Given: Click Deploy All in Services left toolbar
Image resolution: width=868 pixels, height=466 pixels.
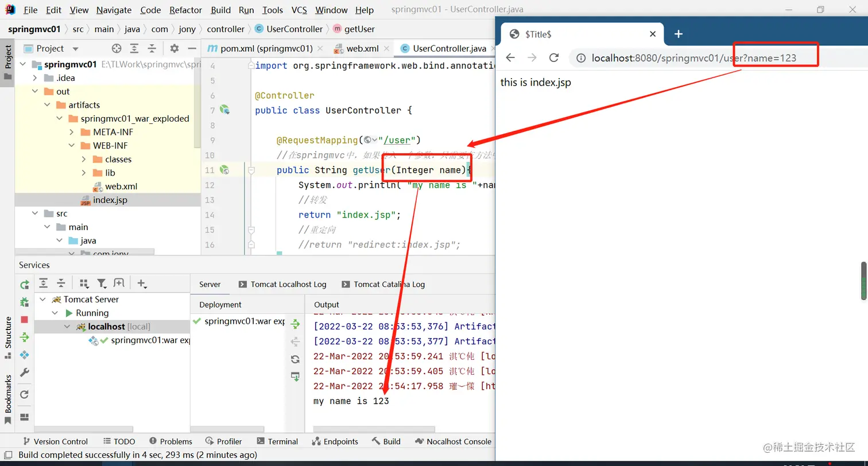Looking at the screenshot, I should click(25, 337).
